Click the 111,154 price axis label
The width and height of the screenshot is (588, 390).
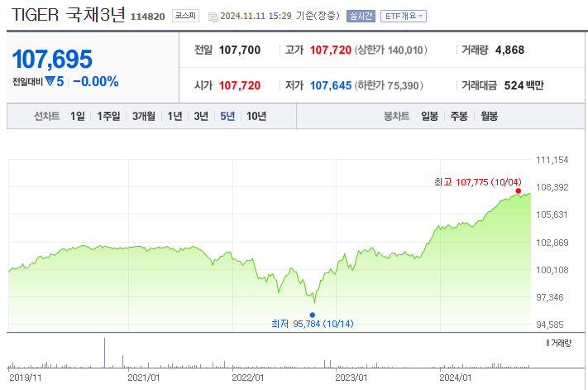click(552, 161)
